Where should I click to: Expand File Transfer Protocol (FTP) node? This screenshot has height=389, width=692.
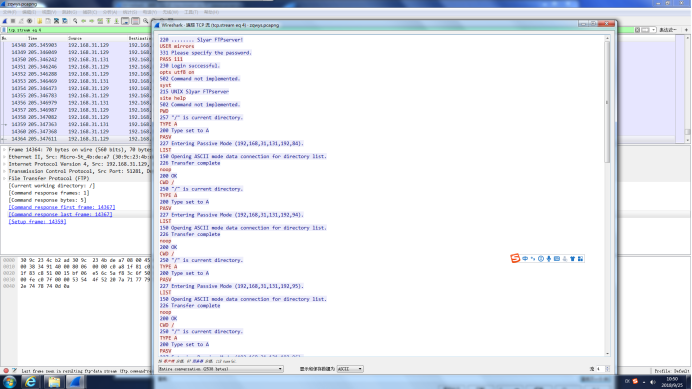(x=4, y=178)
